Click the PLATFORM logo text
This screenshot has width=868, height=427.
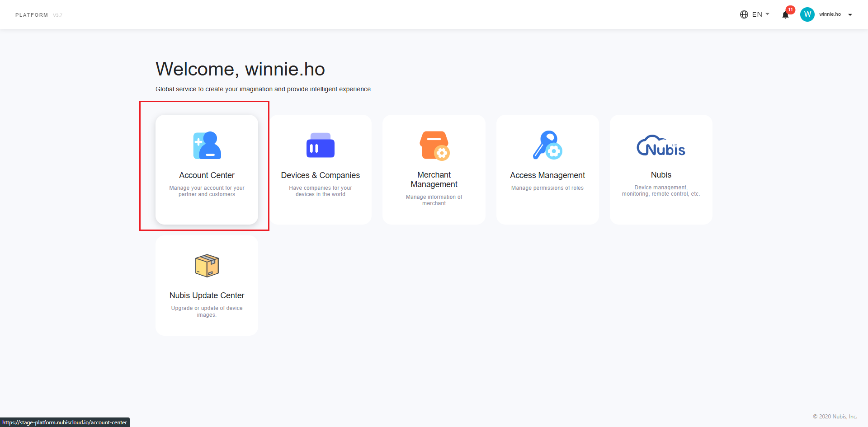click(32, 15)
